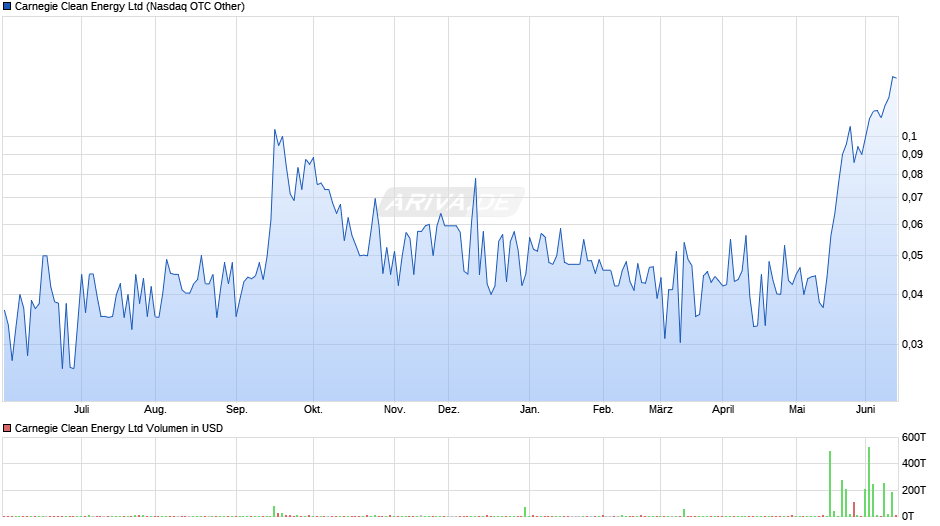Click the '0,07' price axis value

[x=912, y=197]
